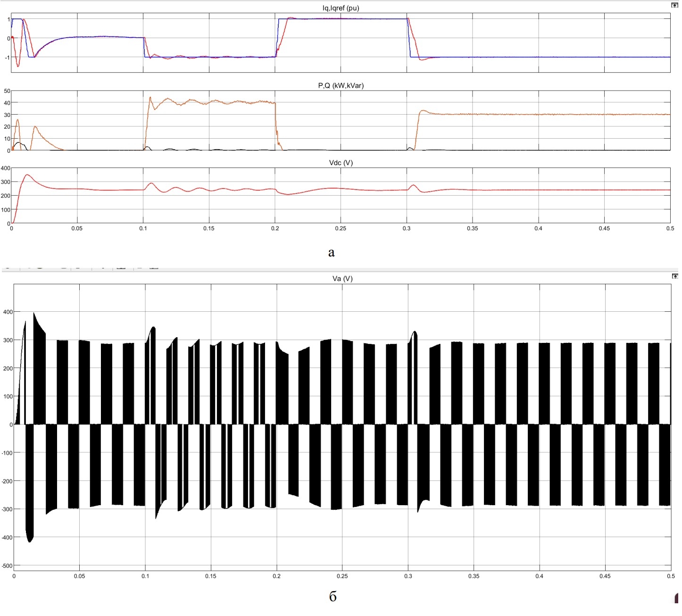Click the 0.1 time tick under the Va plot
The height and width of the screenshot is (616, 682).
click(x=145, y=576)
